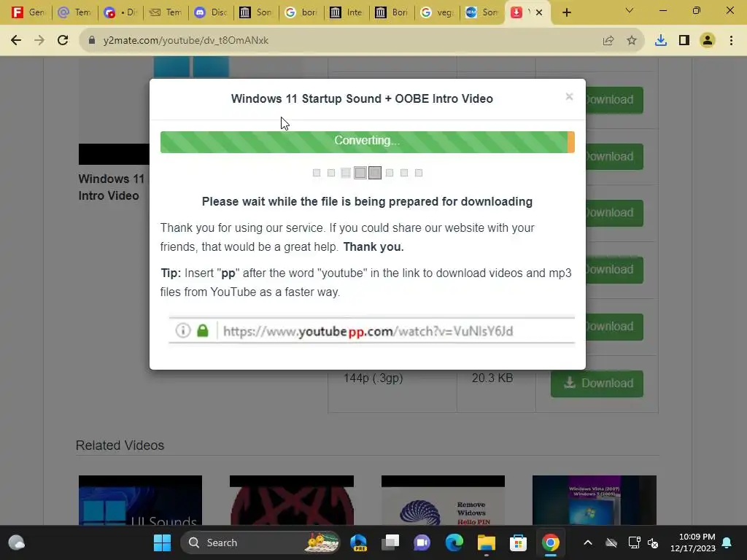Screen dimensions: 747x560
Task: Open the Remove Windows Hello PIN thumbnail
Action: click(443, 500)
